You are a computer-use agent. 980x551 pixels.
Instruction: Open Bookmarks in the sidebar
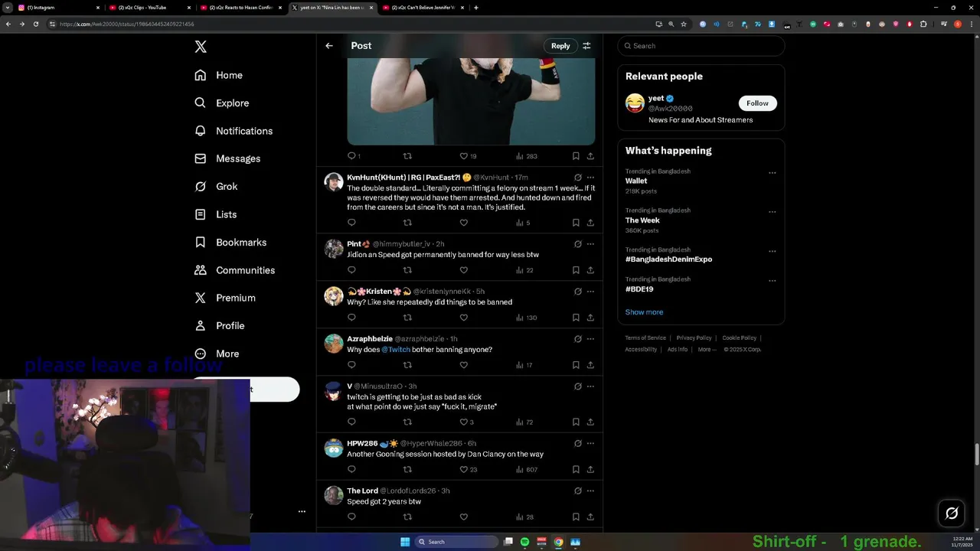click(x=230, y=242)
